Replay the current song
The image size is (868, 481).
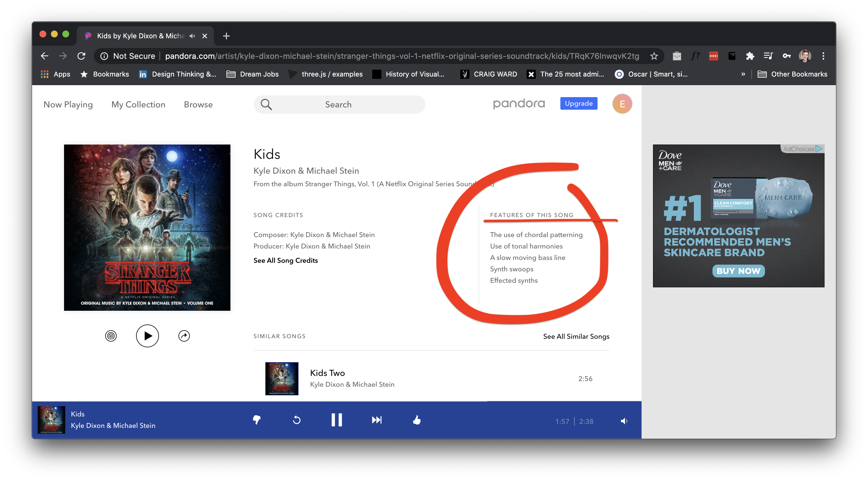click(296, 420)
